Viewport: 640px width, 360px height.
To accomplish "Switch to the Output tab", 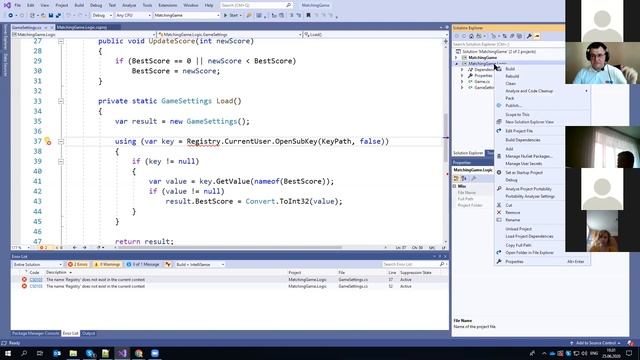I will click(x=88, y=333).
